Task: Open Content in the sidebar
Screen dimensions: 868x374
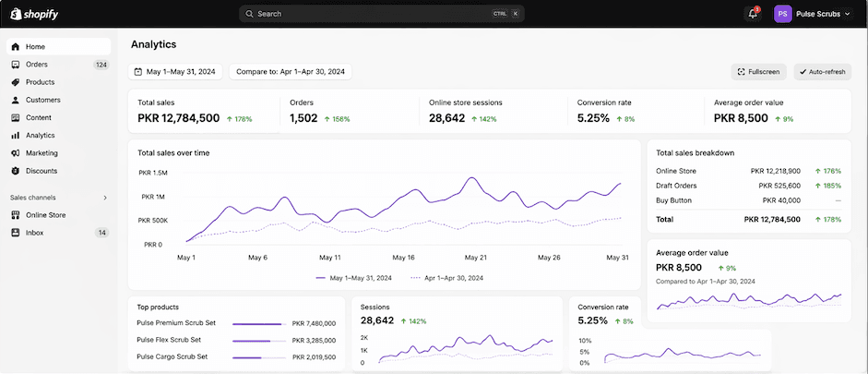Action: 59,117
